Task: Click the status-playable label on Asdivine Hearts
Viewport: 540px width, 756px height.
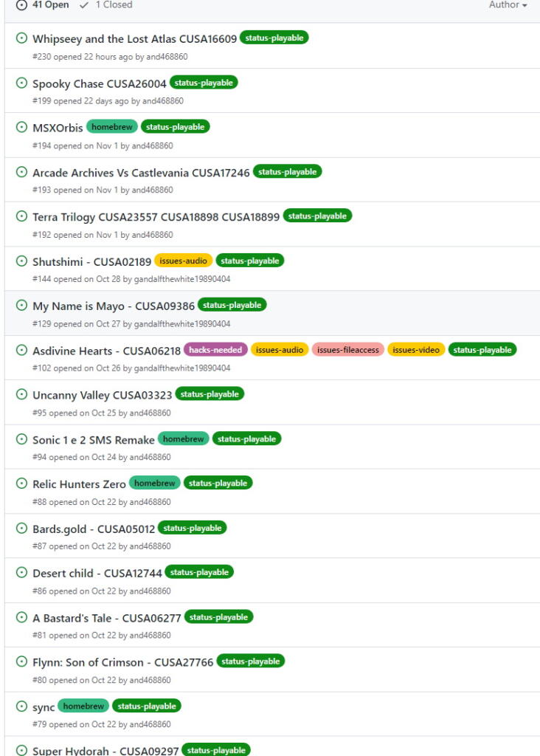Action: [x=482, y=349]
